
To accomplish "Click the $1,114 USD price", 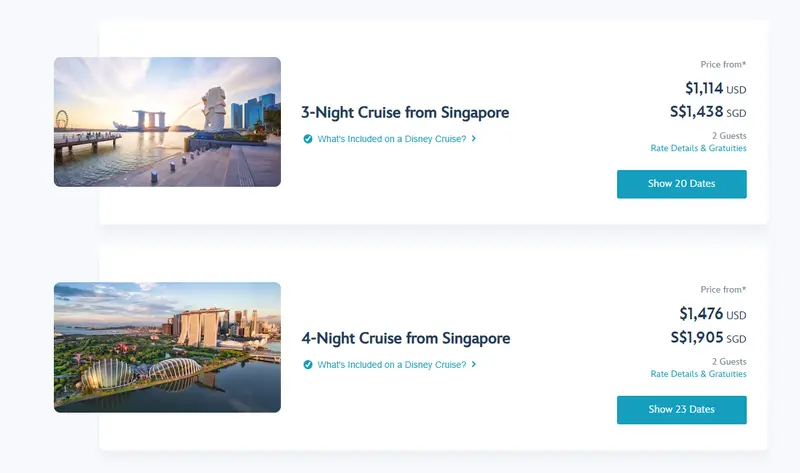I will pos(716,88).
